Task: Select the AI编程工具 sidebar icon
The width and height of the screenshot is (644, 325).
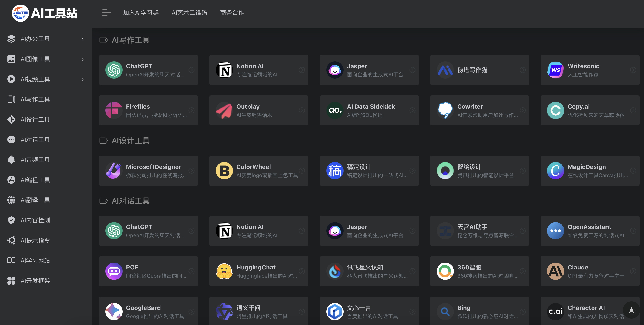Action: point(11,180)
